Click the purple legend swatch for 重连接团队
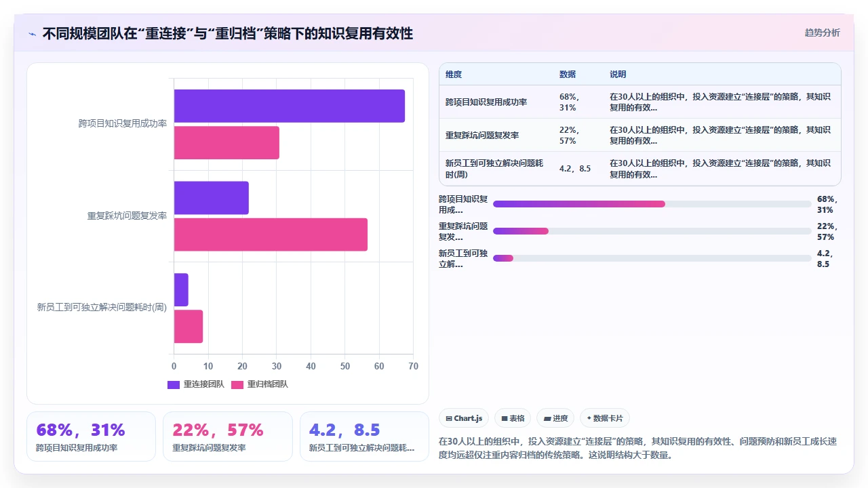This screenshot has height=488, width=868. pyautogui.click(x=174, y=384)
